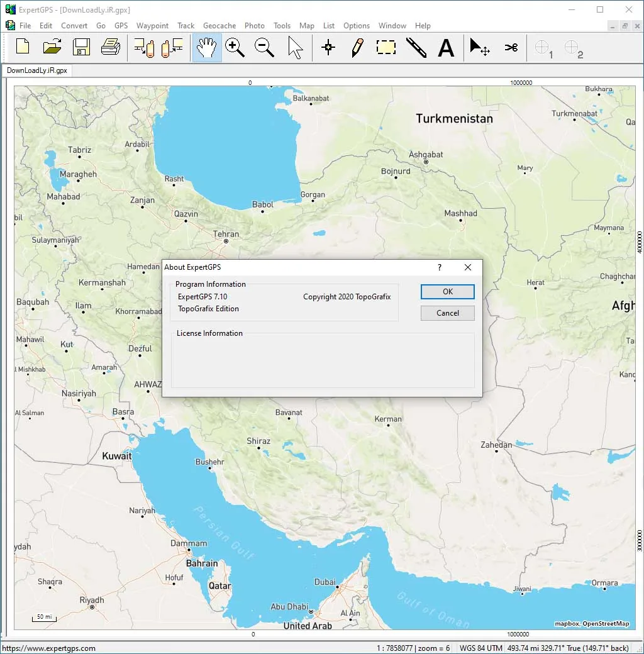Select the New Waypoint crosshair tool
Image resolution: width=644 pixels, height=654 pixels.
328,47
